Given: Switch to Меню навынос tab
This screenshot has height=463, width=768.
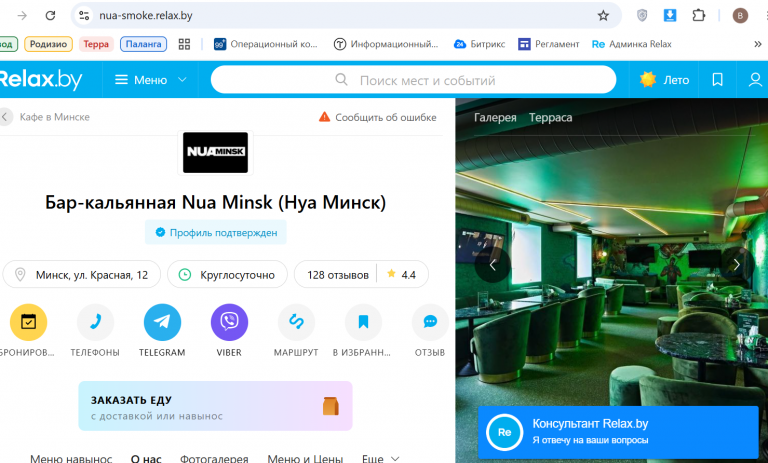Looking at the screenshot, I should [71, 459].
